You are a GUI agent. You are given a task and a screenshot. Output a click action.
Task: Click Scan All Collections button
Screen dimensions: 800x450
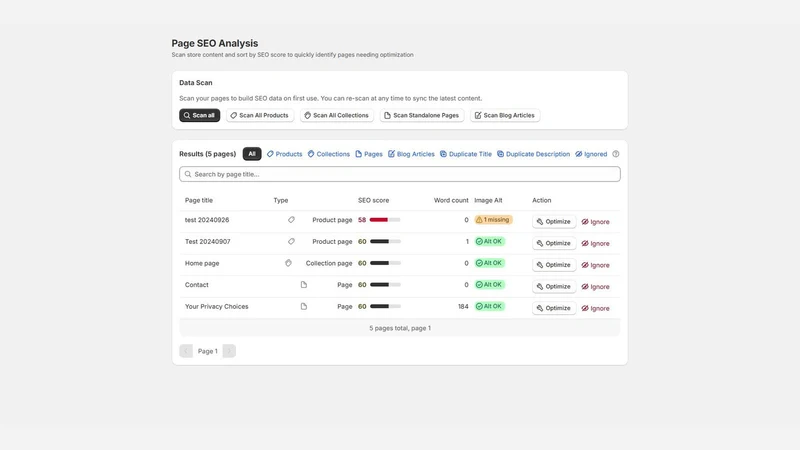tap(337, 115)
